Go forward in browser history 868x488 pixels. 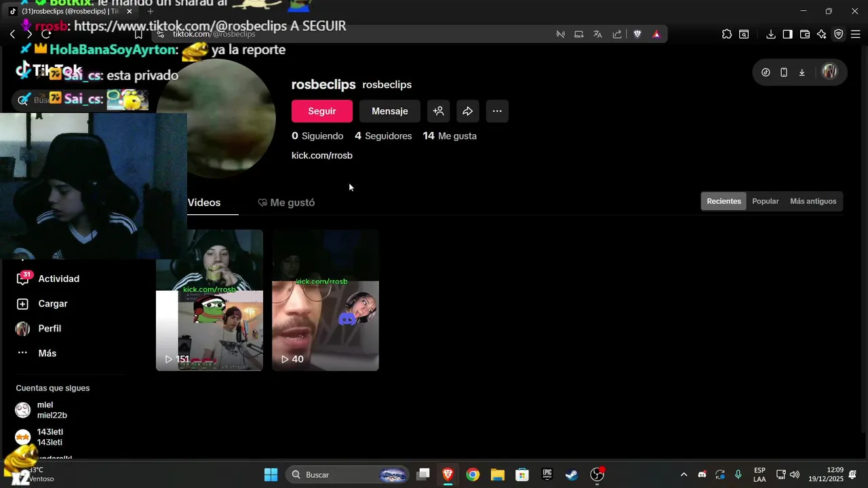coord(29,34)
